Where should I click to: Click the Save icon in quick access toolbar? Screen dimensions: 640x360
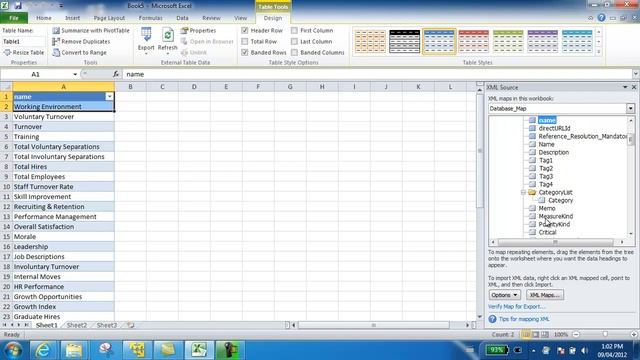click(x=18, y=6)
